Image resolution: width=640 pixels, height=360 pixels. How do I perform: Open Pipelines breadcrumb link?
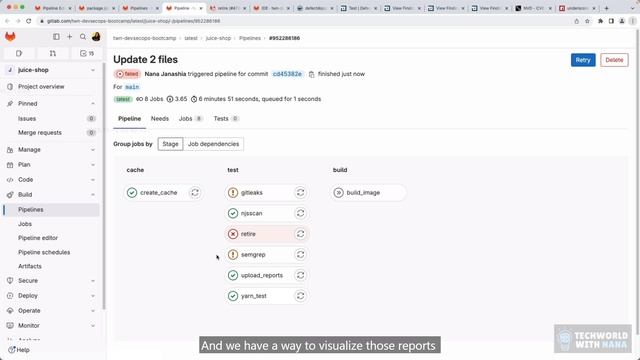coord(250,38)
